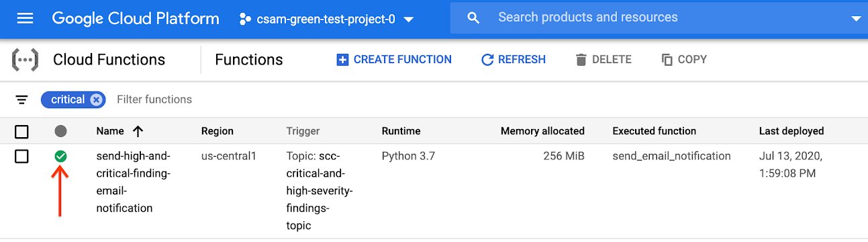The image size is (868, 242).
Task: Click the REFRESH button
Action: 514,60
